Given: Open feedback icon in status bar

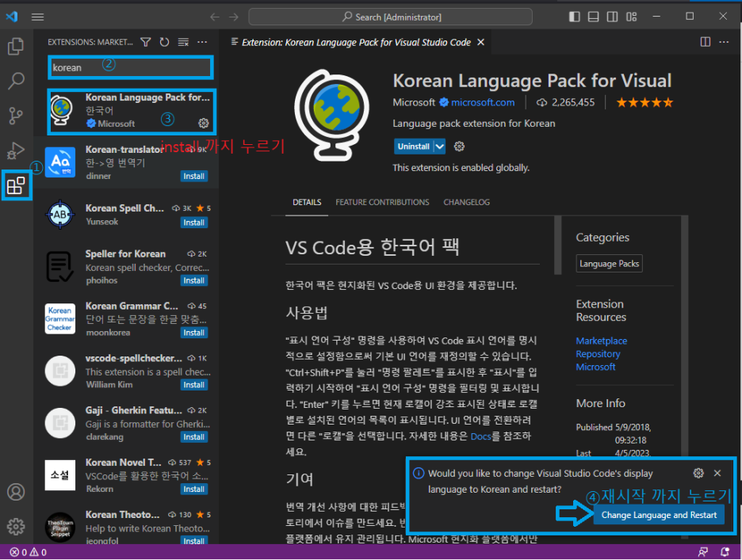Looking at the screenshot, I should [703, 552].
